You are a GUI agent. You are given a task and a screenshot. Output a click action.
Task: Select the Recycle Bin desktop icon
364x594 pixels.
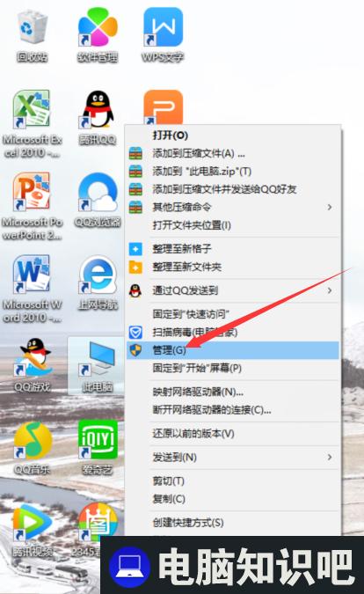click(x=33, y=36)
